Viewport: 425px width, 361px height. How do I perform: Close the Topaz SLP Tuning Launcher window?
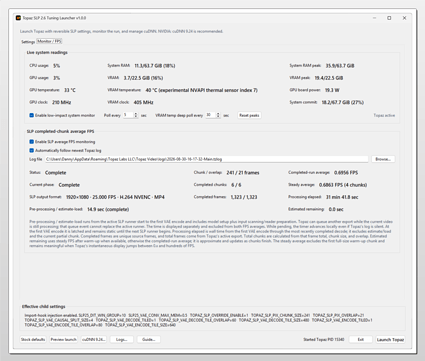pos(404,18)
